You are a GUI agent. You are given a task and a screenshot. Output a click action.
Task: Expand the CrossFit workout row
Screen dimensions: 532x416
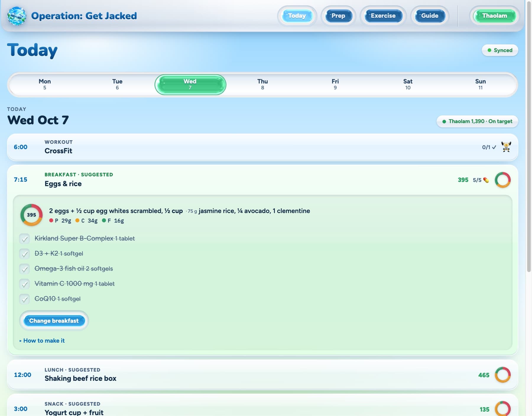pos(262,147)
